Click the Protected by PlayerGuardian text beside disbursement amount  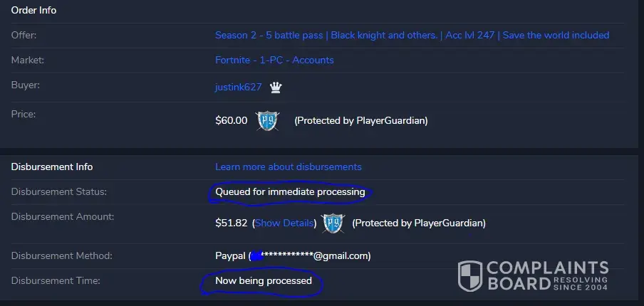(x=419, y=223)
